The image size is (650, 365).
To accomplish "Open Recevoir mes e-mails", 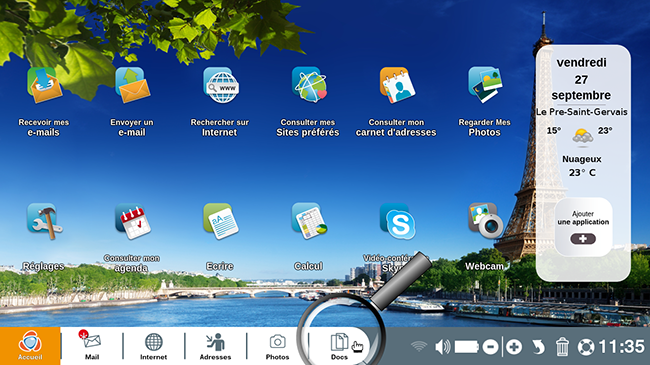I will [x=44, y=85].
